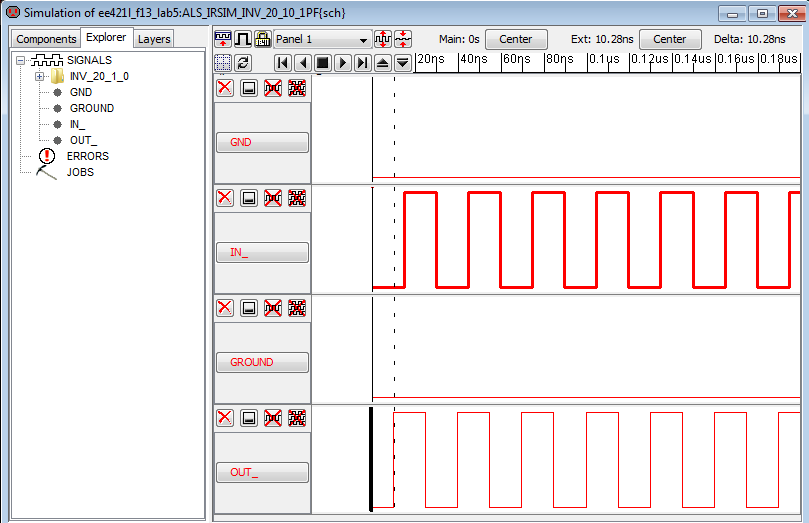
Task: Minimize the IN_ signal panel
Action: point(249,197)
